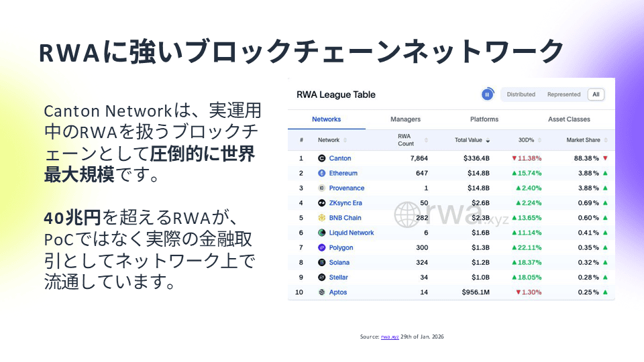This screenshot has height=362, width=644.
Task: Click the ZKsync Era logo icon
Action: pyautogui.click(x=322, y=203)
